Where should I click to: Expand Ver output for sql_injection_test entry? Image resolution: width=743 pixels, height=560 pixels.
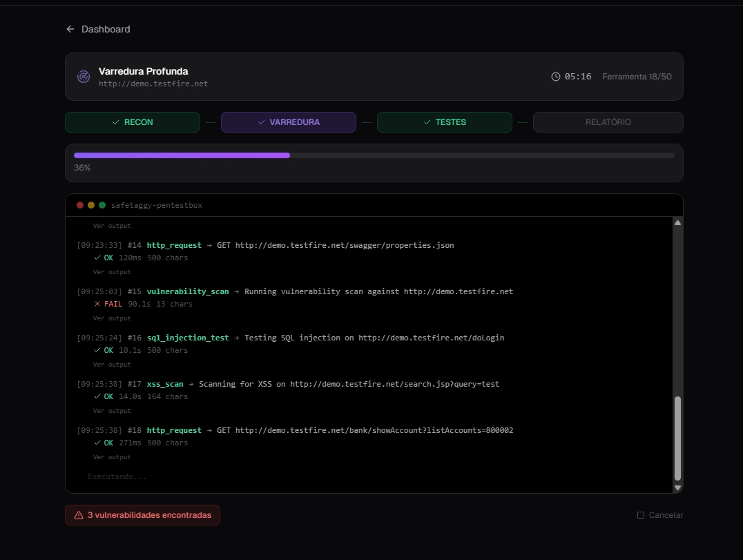point(112,365)
